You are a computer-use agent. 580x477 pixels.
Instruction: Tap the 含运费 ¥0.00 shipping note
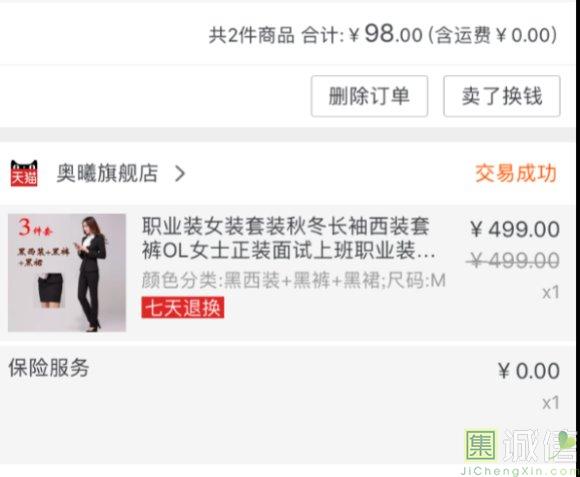pyautogui.click(x=493, y=35)
